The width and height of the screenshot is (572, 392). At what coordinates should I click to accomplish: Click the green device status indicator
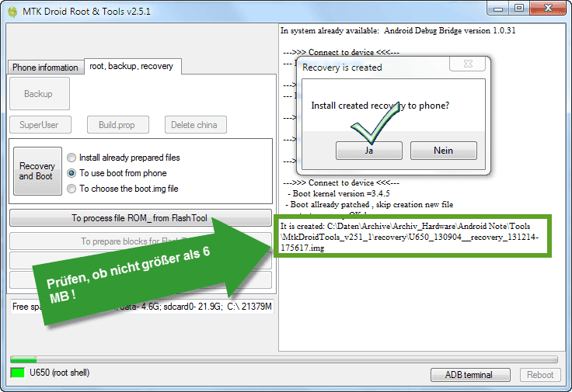pos(18,373)
